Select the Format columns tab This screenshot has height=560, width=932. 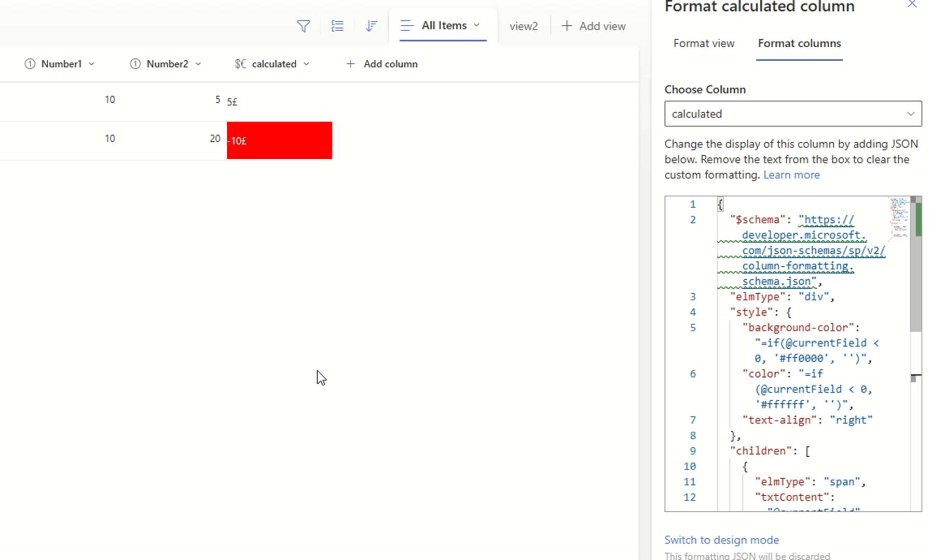click(x=799, y=43)
